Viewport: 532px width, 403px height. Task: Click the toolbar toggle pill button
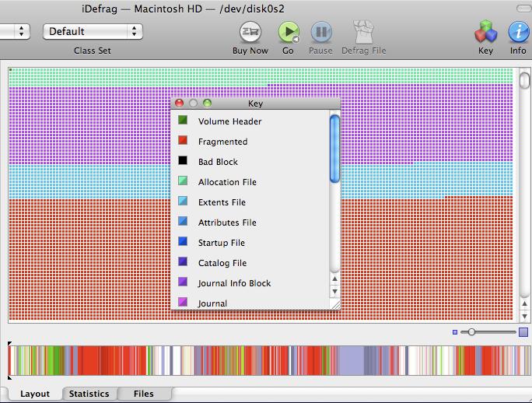[524, 9]
